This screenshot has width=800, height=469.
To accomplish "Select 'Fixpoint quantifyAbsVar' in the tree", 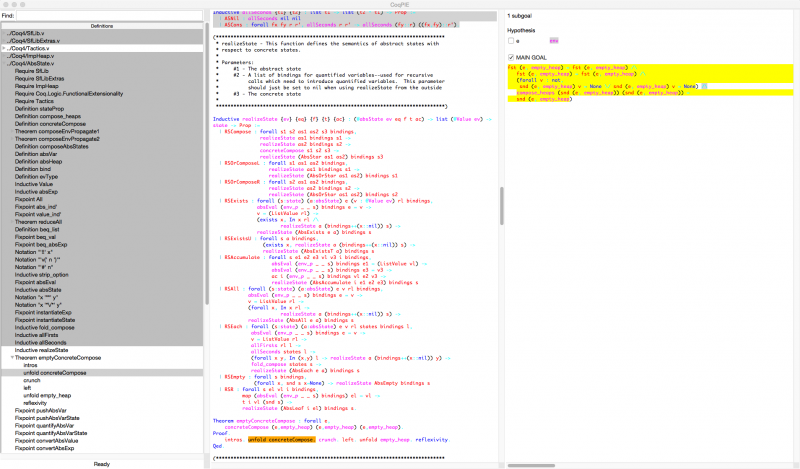I will tap(44, 426).
